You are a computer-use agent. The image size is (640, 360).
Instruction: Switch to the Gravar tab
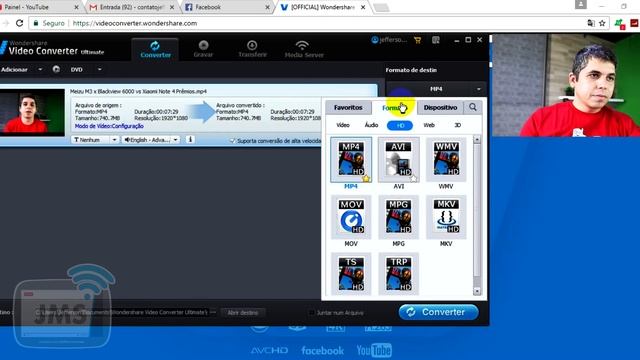[x=203, y=49]
